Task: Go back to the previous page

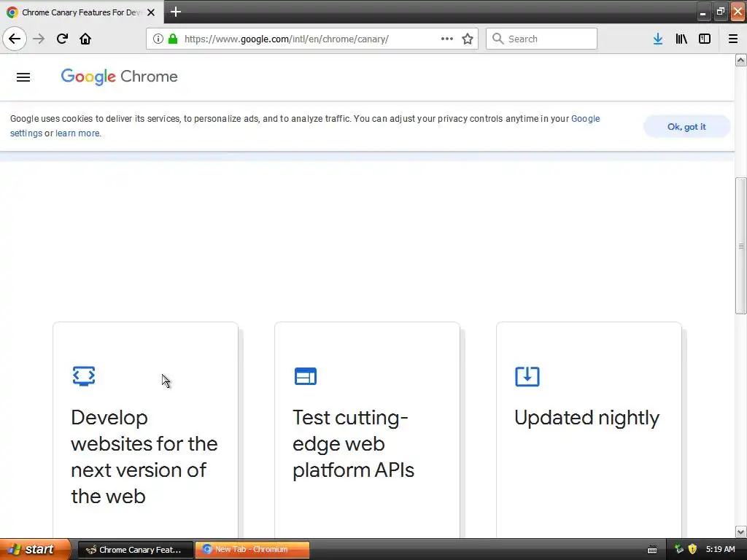Action: (15, 39)
